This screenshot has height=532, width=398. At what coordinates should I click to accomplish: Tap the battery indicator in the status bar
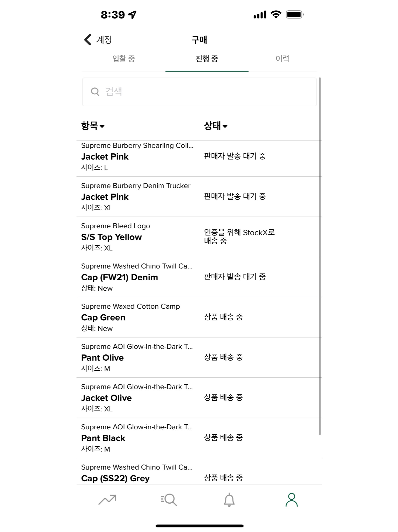[x=295, y=14]
